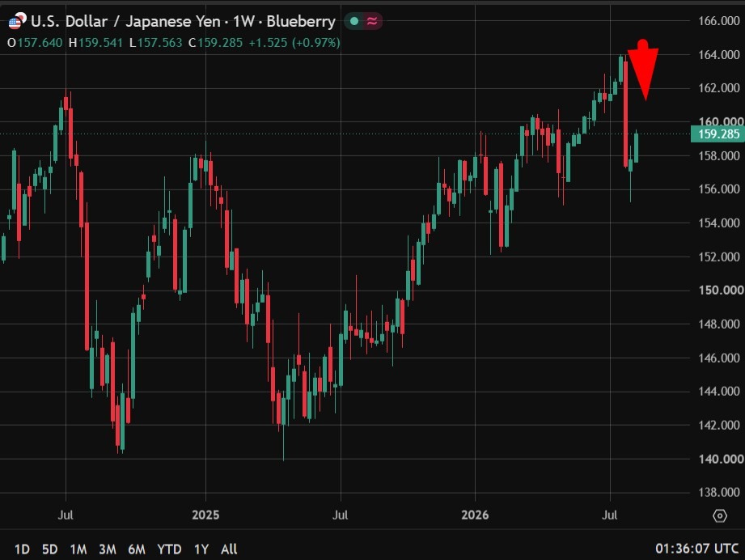The height and width of the screenshot is (560, 745).
Task: Click the 156.000 price axis label
Action: 718,189
